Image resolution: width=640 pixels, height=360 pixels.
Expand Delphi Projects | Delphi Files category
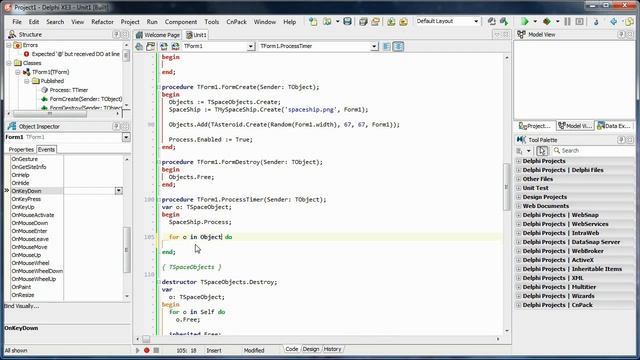pyautogui.click(x=518, y=170)
